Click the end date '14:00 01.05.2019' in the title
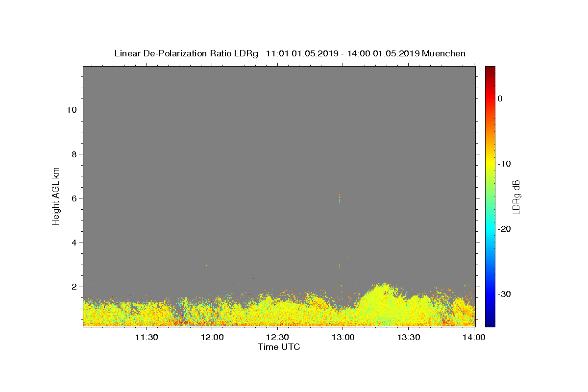588x392 pixels. [383, 53]
